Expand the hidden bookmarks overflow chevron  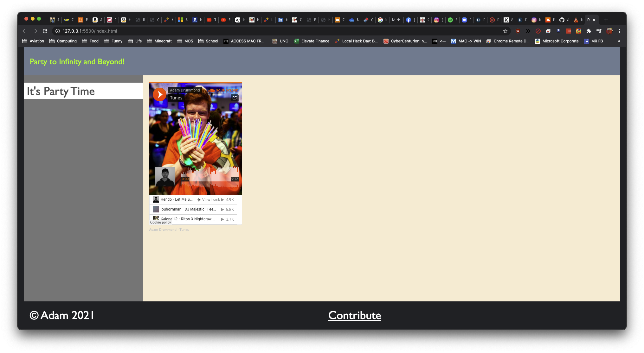pos(619,41)
